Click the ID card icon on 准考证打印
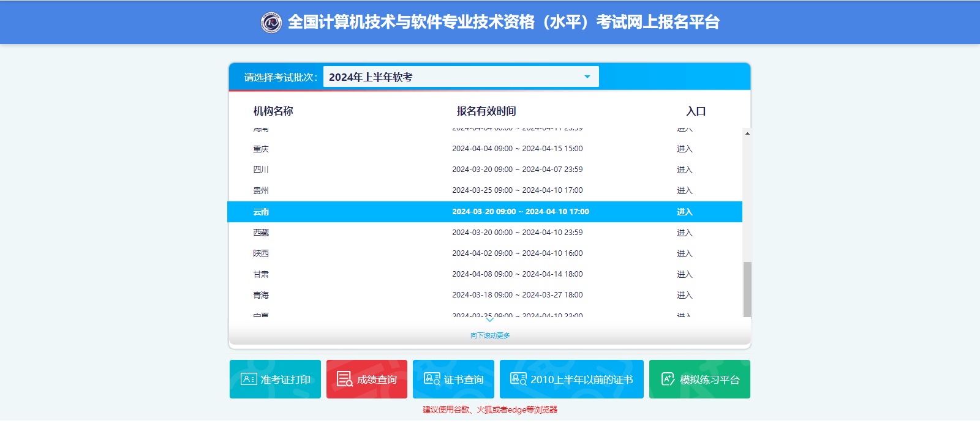Image resolution: width=980 pixels, height=426 pixels. click(x=249, y=379)
